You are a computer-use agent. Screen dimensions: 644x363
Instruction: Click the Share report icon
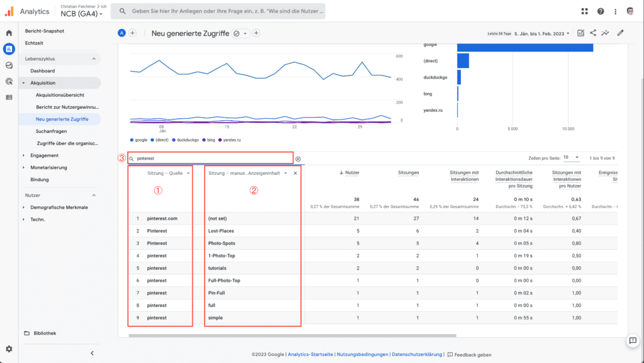tap(593, 33)
